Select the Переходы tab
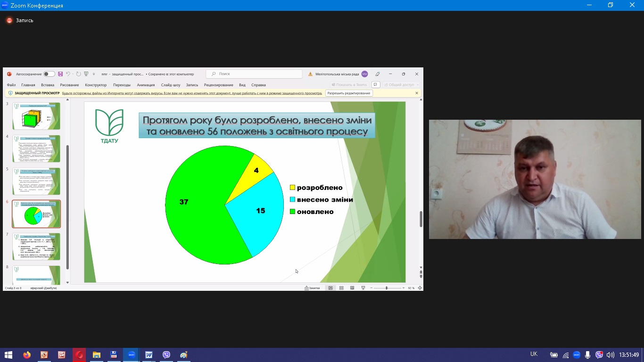The image size is (644, 362). (122, 85)
